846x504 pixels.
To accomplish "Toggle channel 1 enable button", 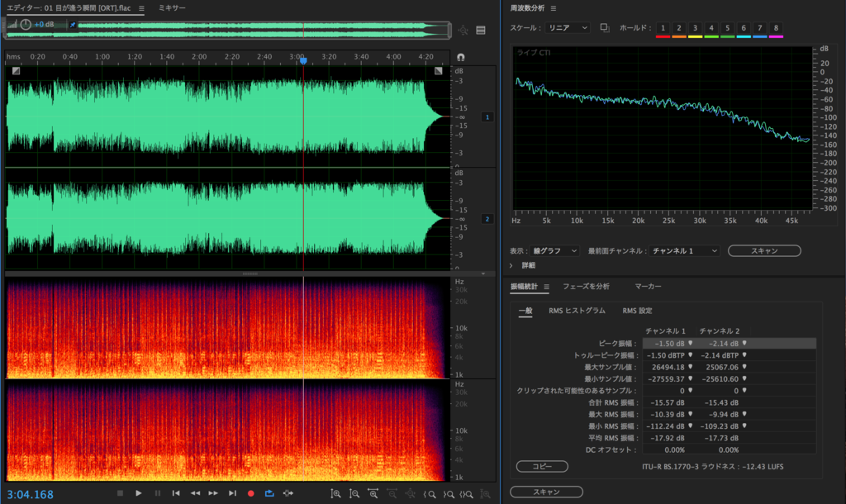I will click(487, 117).
